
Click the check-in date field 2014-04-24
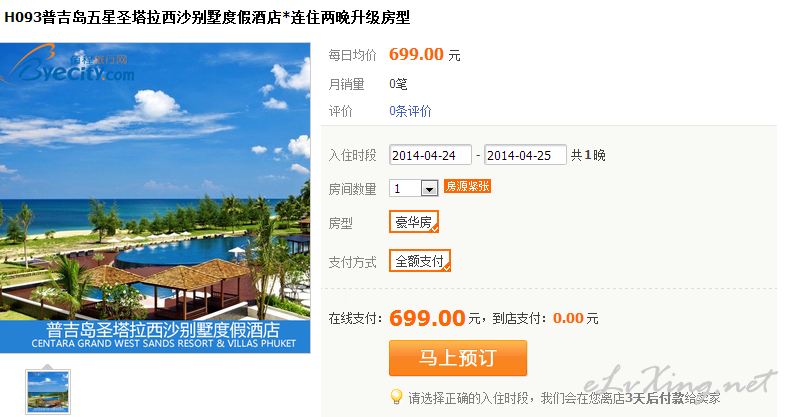[x=430, y=155]
